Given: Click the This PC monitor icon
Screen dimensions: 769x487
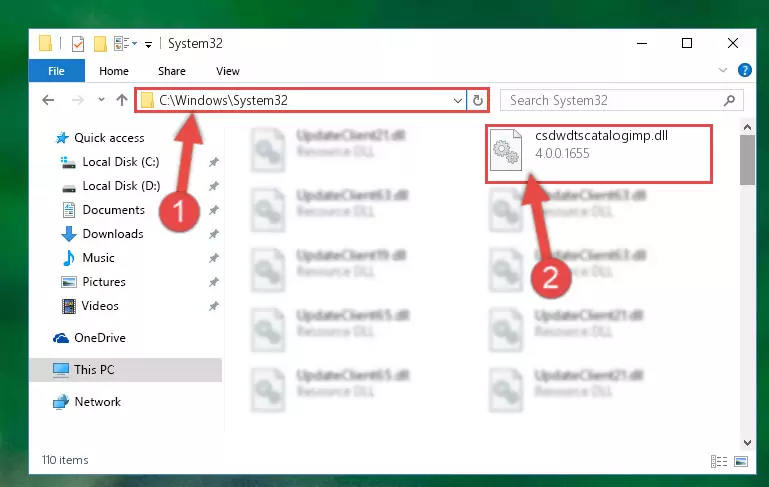Looking at the screenshot, I should (61, 370).
